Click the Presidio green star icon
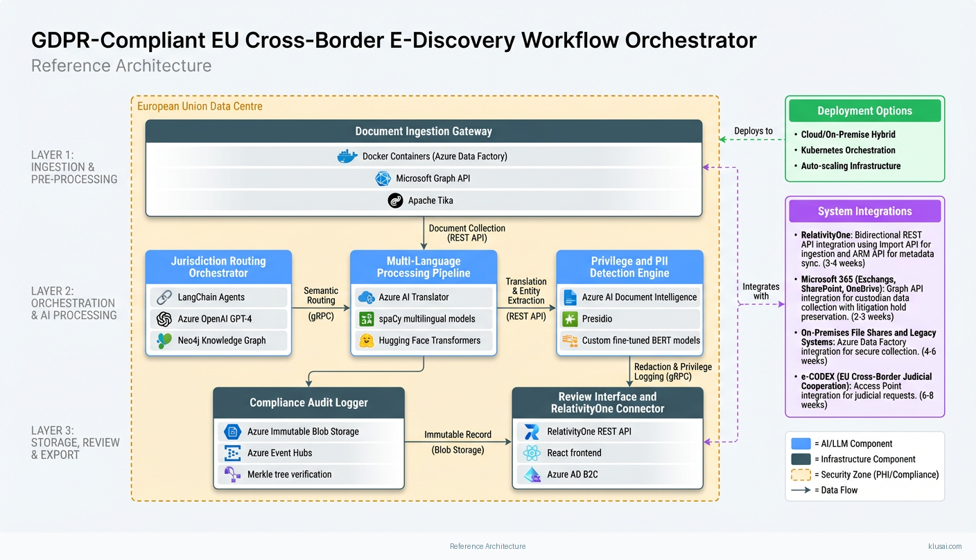The image size is (976, 560). click(570, 319)
